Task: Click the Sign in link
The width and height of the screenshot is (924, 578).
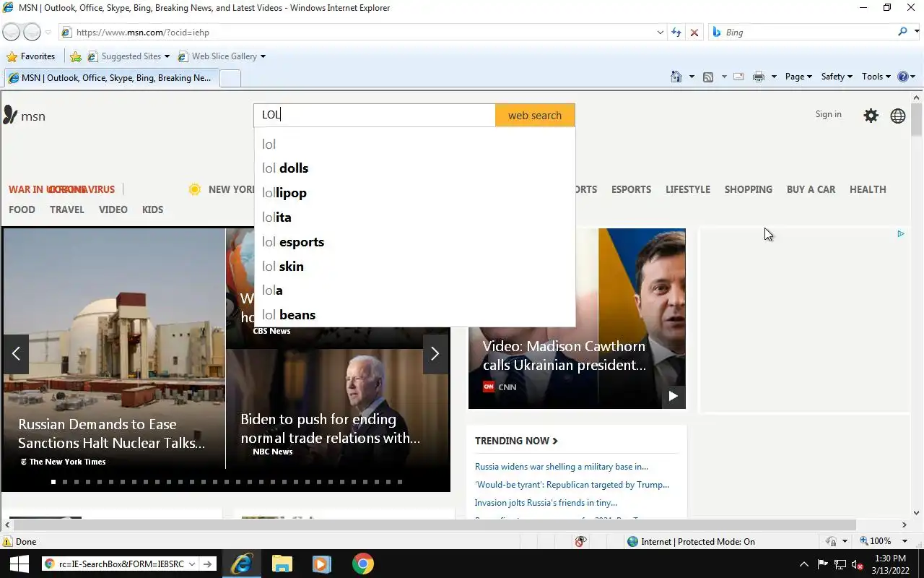Action: (x=828, y=114)
